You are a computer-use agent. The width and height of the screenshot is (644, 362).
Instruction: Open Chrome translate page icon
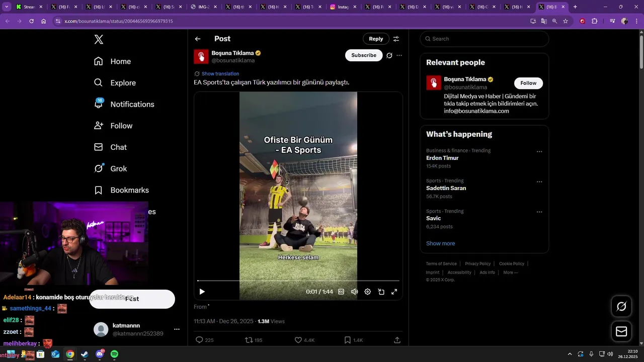coord(544,21)
